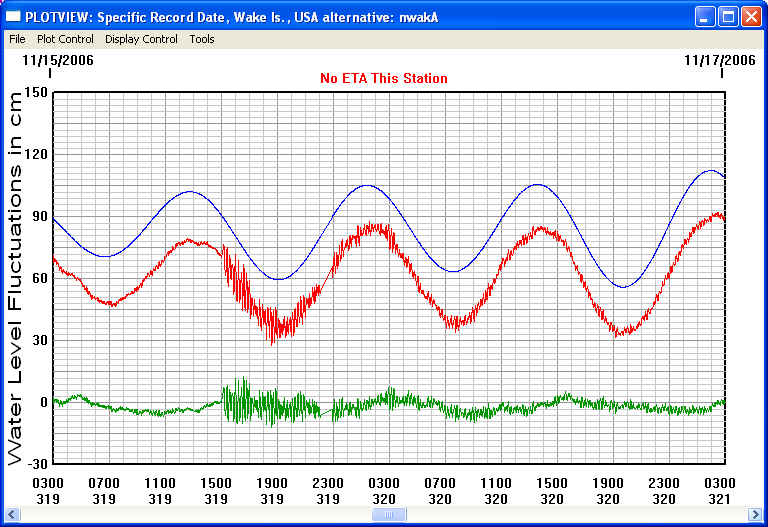The height and width of the screenshot is (527, 768).
Task: Open the Plot Control menu
Action: (x=65, y=39)
